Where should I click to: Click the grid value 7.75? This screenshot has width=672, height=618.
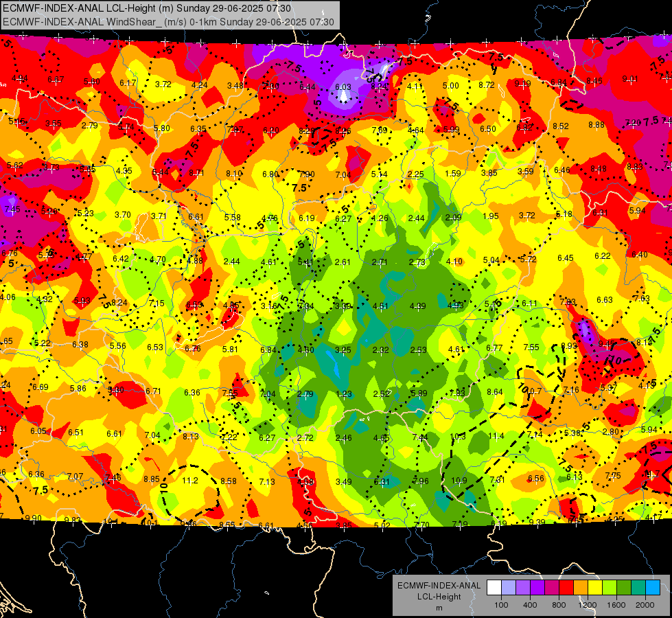point(613,475)
